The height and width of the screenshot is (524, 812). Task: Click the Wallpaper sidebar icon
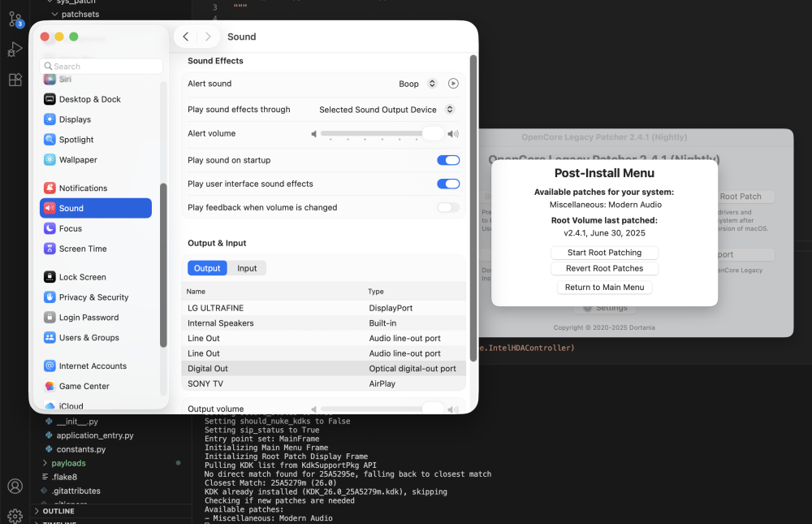coord(50,159)
